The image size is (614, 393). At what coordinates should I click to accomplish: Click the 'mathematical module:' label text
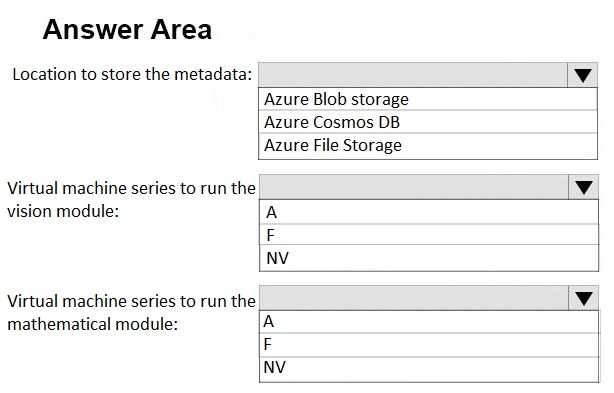(93, 324)
